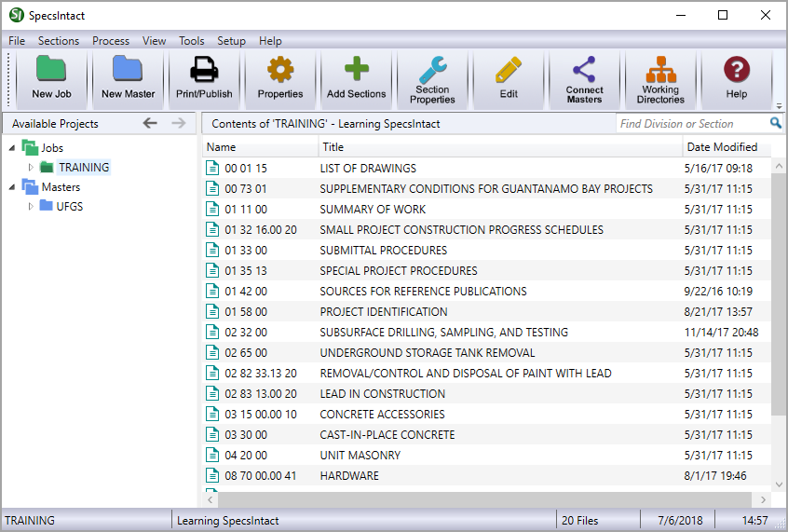Navigate back with the left arrow
Viewport: 788px width, 532px height.
(x=150, y=123)
